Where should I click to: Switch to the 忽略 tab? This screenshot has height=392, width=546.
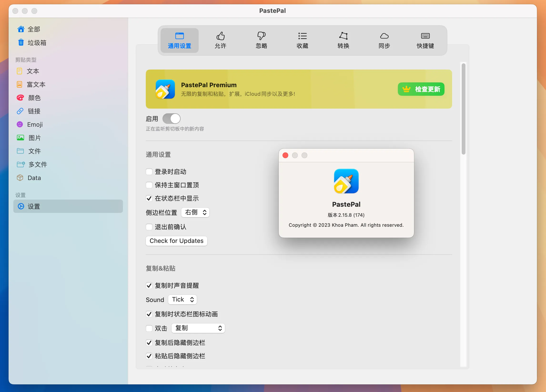point(261,40)
